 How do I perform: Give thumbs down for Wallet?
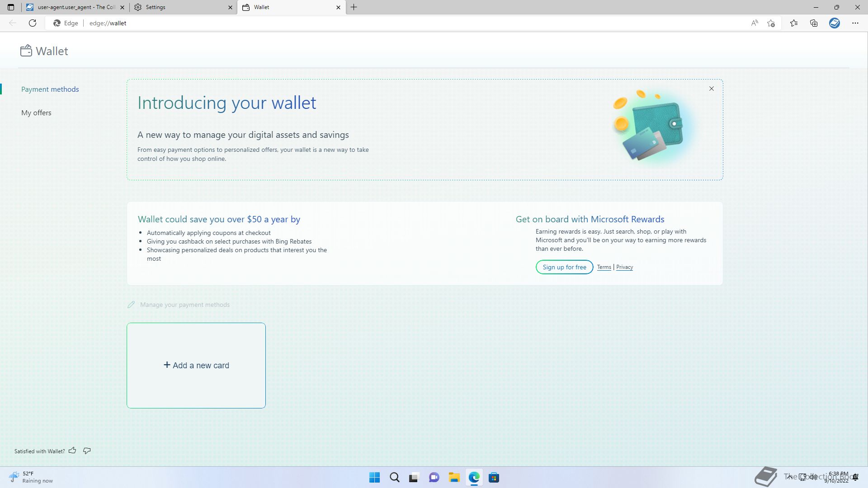pyautogui.click(x=87, y=450)
